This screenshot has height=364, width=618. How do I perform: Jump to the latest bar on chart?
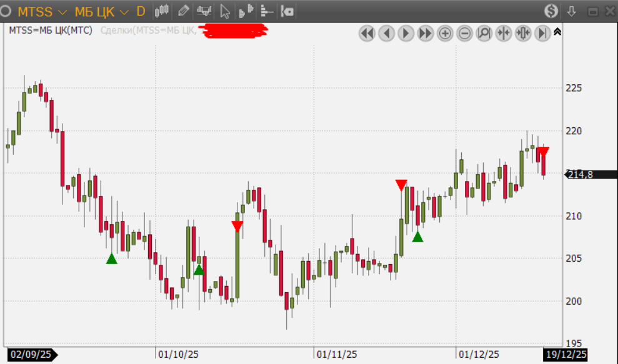[x=542, y=34]
